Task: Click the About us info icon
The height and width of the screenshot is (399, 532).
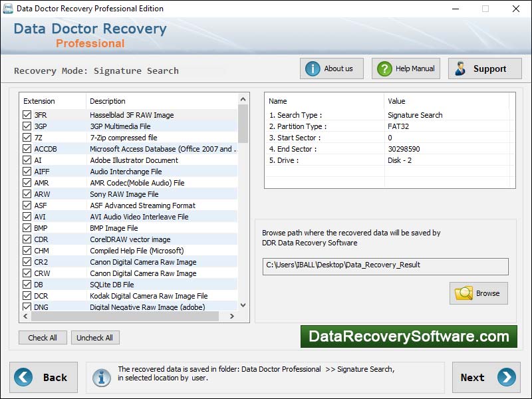Action: 313,68
